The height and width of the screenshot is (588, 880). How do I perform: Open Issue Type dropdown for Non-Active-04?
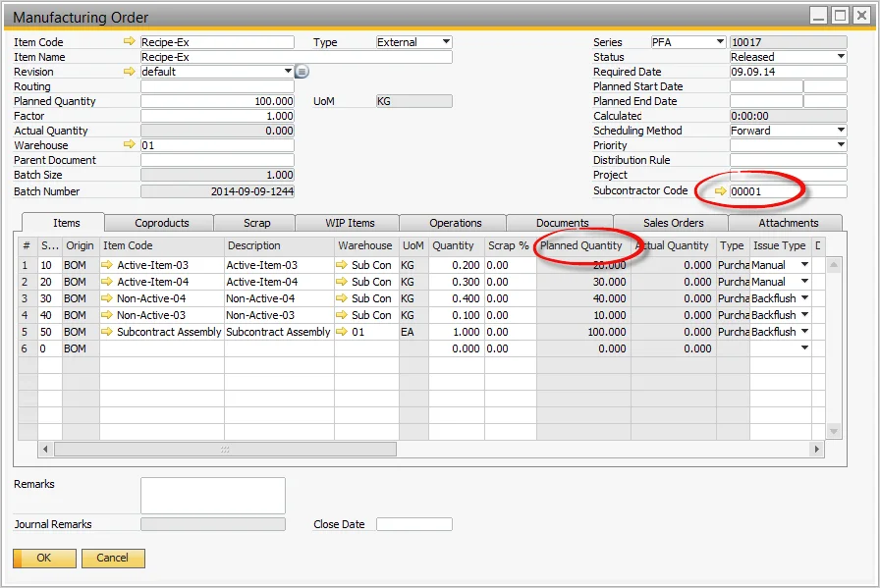(804, 298)
